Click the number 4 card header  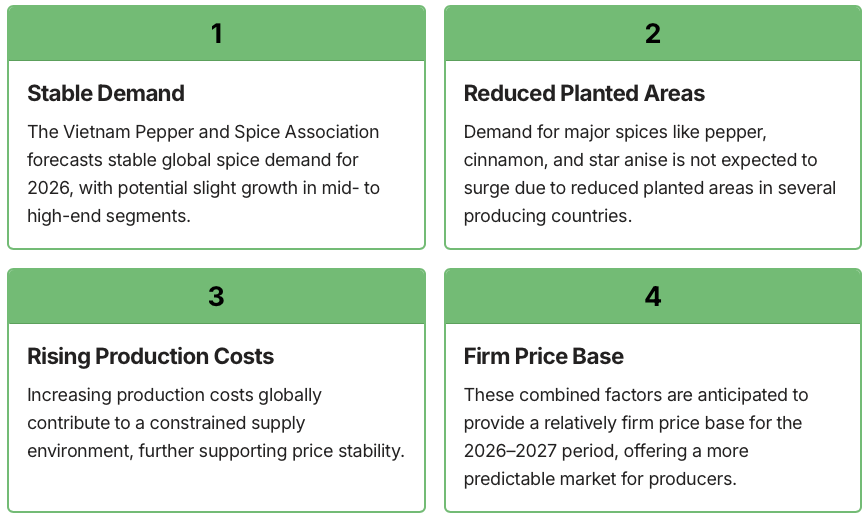(x=652, y=297)
